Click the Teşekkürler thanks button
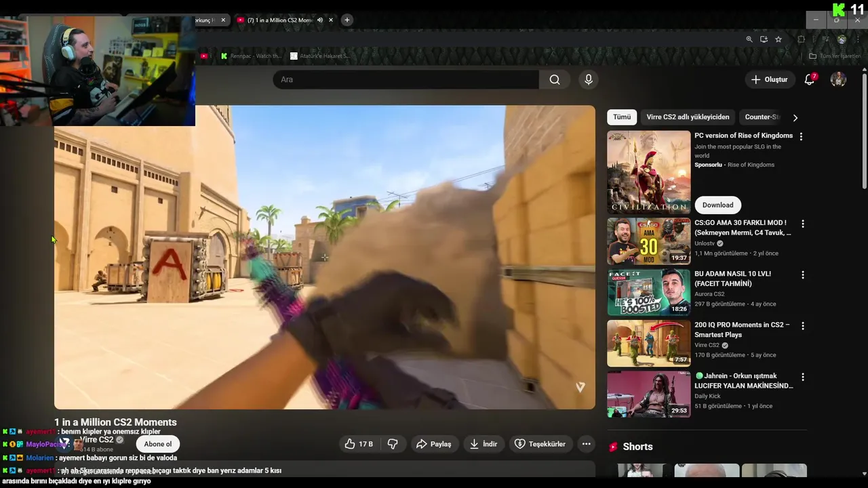This screenshot has width=868, height=488. tap(540, 444)
